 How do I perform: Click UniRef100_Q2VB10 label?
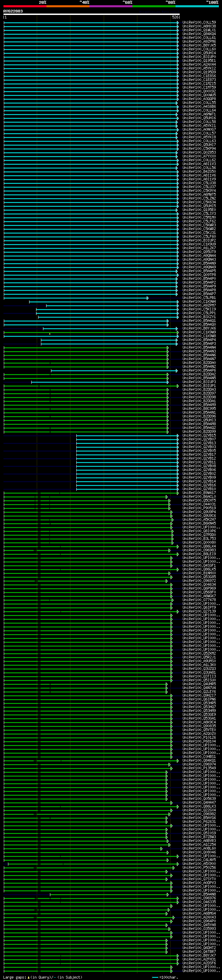[199, 489]
